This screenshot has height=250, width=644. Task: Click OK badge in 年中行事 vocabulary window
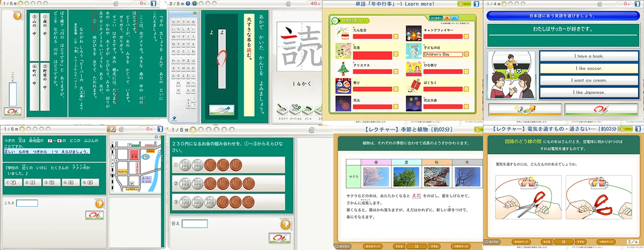[464, 4]
